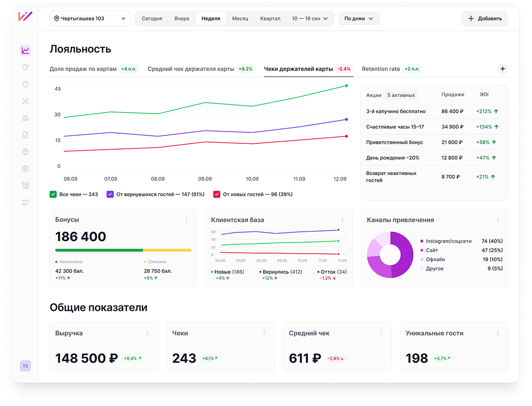Switch to Чеки держателей карты tab
Screen dimensions: 532x406
308,69
